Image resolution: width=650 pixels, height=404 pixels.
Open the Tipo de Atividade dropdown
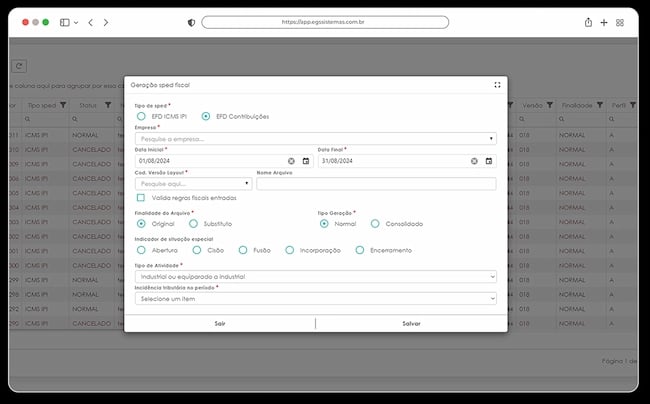pyautogui.click(x=315, y=276)
